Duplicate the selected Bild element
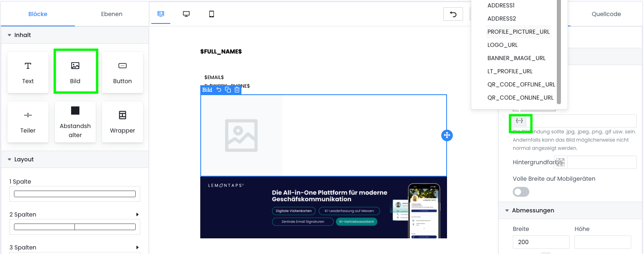 [x=228, y=90]
